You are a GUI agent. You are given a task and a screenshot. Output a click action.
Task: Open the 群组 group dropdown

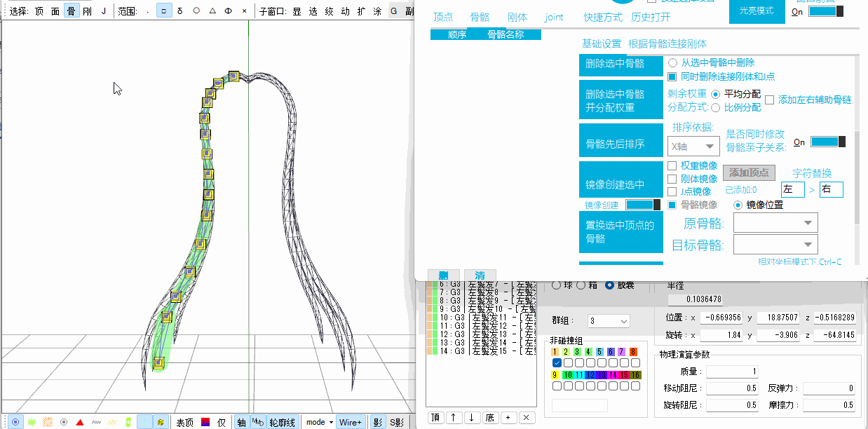[x=609, y=321]
